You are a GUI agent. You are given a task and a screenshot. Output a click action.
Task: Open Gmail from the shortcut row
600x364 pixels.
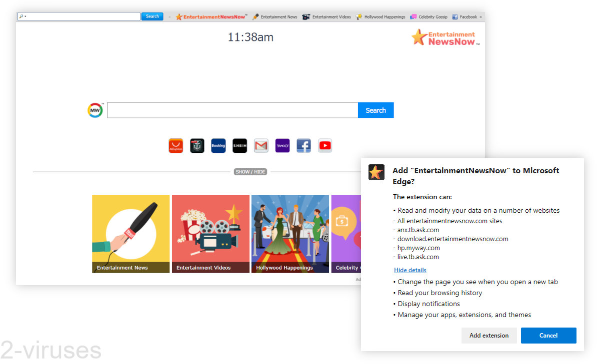(x=261, y=145)
